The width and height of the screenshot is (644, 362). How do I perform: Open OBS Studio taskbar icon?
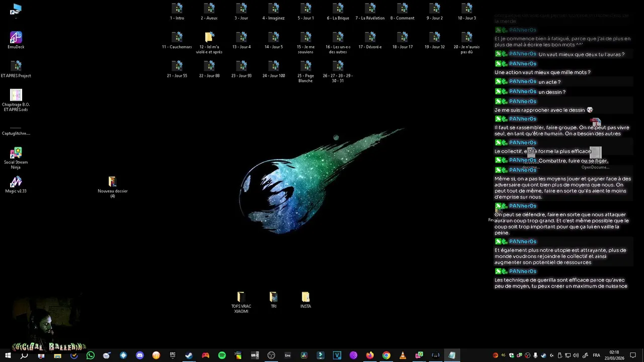coord(271,355)
